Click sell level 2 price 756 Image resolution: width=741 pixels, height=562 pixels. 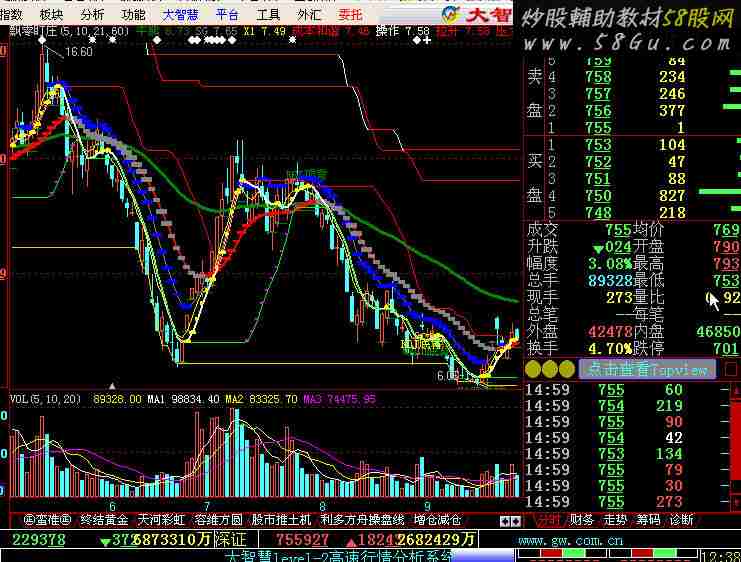599,111
